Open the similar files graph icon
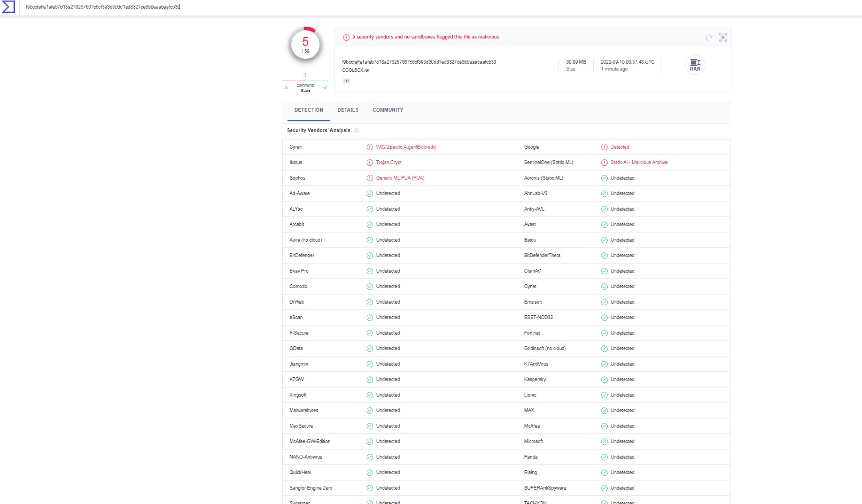The width and height of the screenshot is (862, 504). coord(723,37)
